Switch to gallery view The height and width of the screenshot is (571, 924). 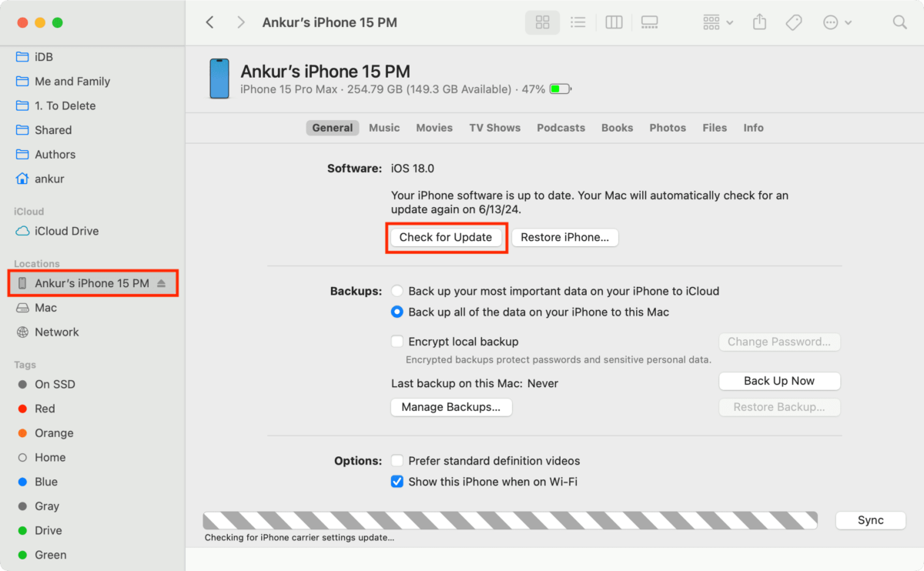coord(649,22)
